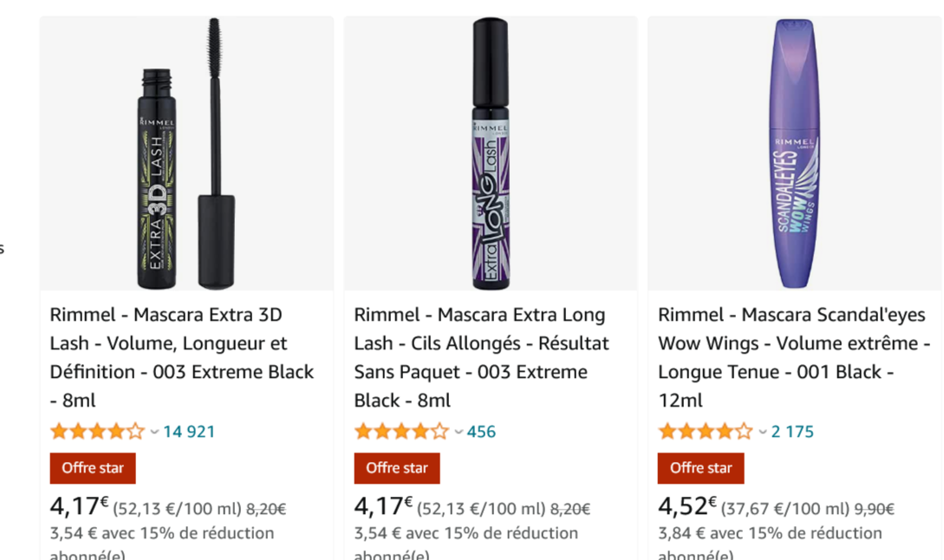Expand the rating dropdown for Extra 3D Lash
Image resolution: width=944 pixels, height=560 pixels.
pos(154,431)
